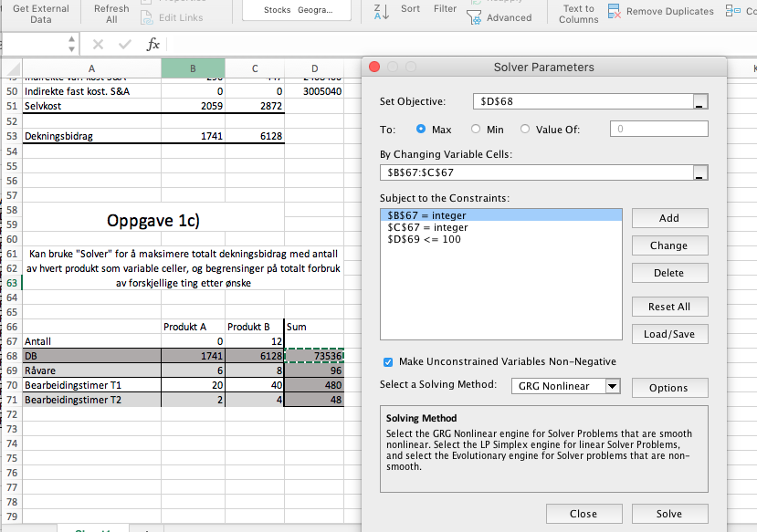Click cell D68 with value 73536
This screenshot has height=532, width=757.
pos(314,356)
